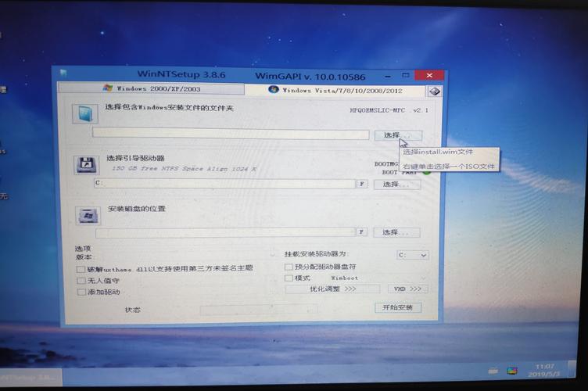The image size is (588, 391).
Task: Click the status progress bar
Action: pyautogui.click(x=259, y=310)
